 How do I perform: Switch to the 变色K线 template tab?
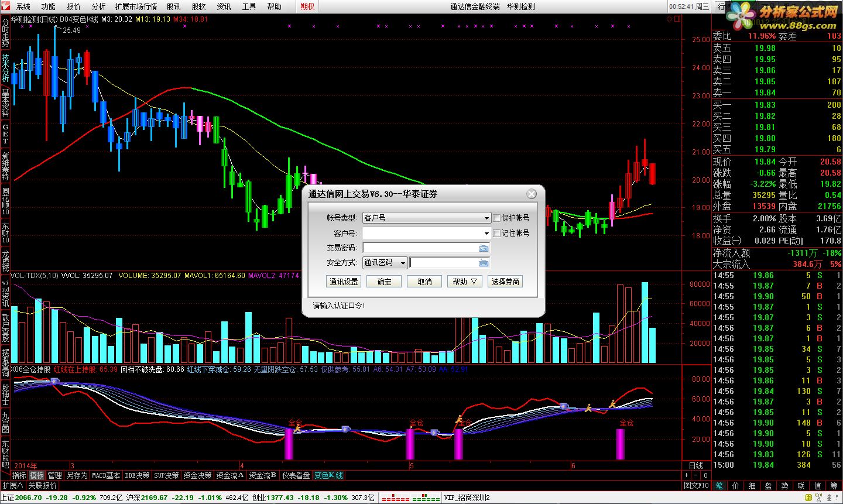[x=329, y=475]
